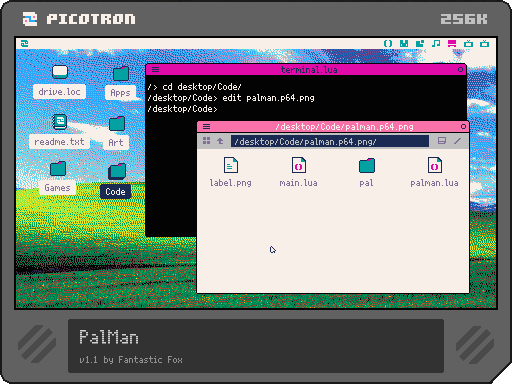Open the sound editor music note icon

click(x=436, y=43)
